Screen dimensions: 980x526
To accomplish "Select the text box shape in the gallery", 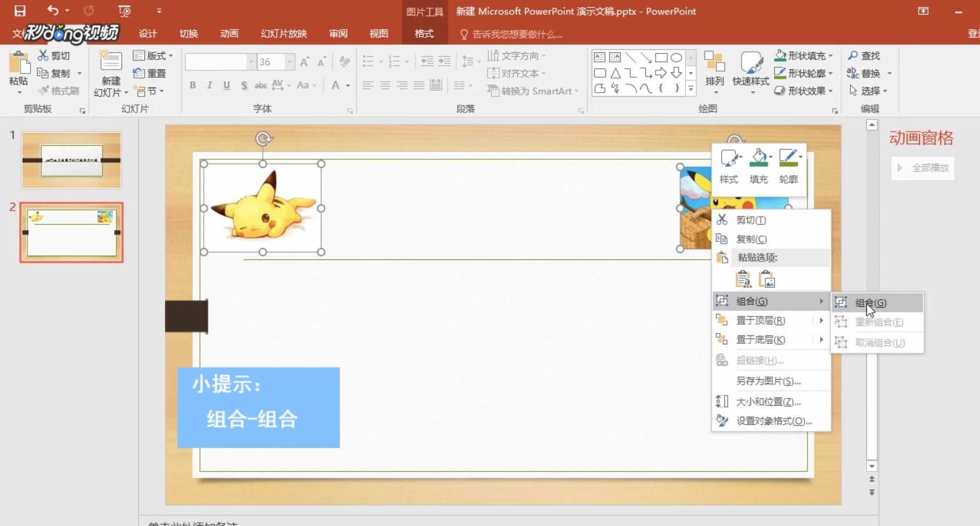I will [600, 58].
